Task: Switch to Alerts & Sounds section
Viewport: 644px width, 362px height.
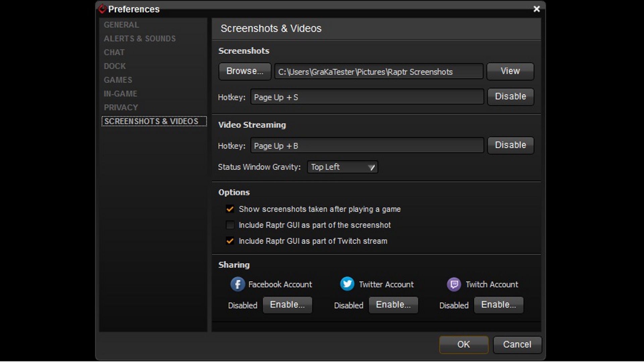Action: point(140,39)
